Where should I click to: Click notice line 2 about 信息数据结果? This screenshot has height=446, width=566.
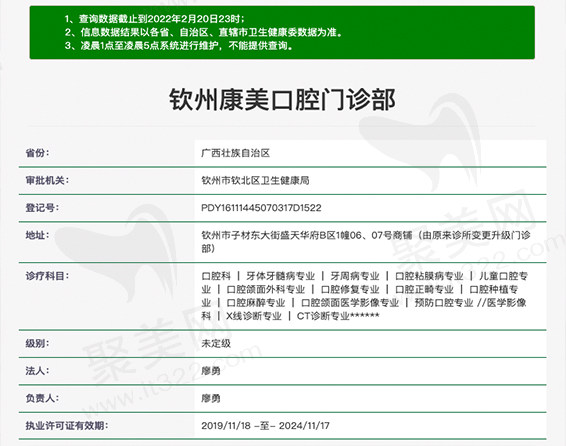(204, 32)
